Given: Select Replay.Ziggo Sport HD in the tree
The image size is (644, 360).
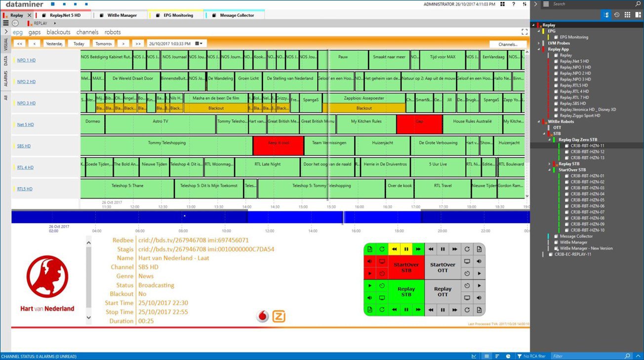Looking at the screenshot, I should tap(581, 116).
